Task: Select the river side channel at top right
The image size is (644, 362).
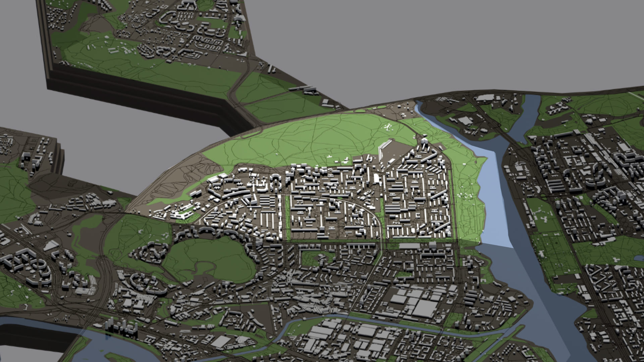Action: [530, 114]
